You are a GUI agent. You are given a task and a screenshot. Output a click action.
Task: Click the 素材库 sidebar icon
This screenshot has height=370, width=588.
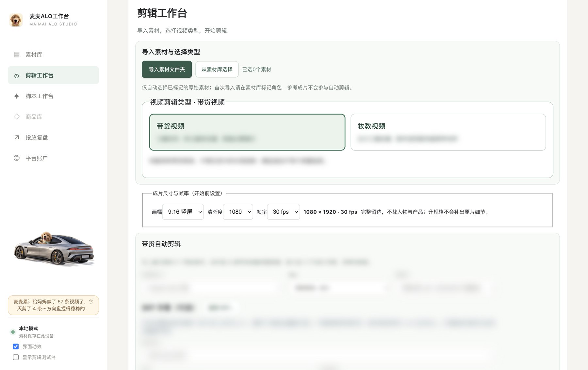[x=17, y=54]
